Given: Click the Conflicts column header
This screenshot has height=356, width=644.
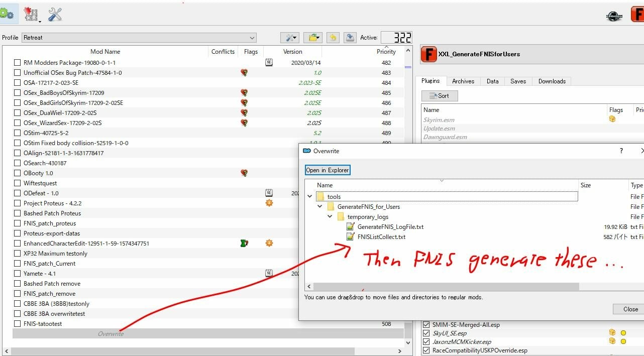Looking at the screenshot, I should 223,52.
